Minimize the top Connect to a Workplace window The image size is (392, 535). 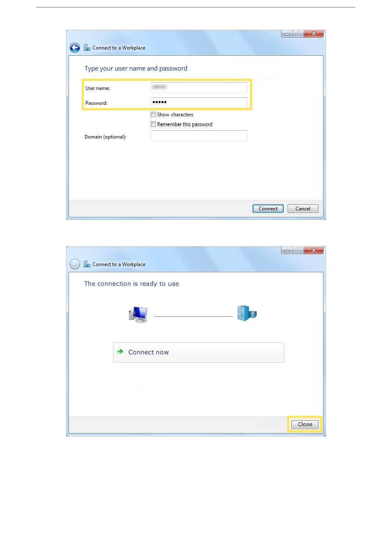click(287, 34)
